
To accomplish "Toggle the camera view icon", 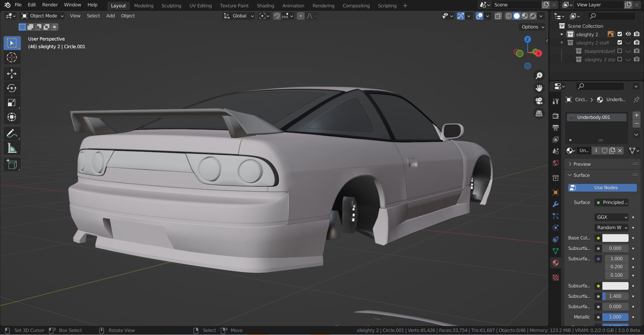I will [x=539, y=101].
